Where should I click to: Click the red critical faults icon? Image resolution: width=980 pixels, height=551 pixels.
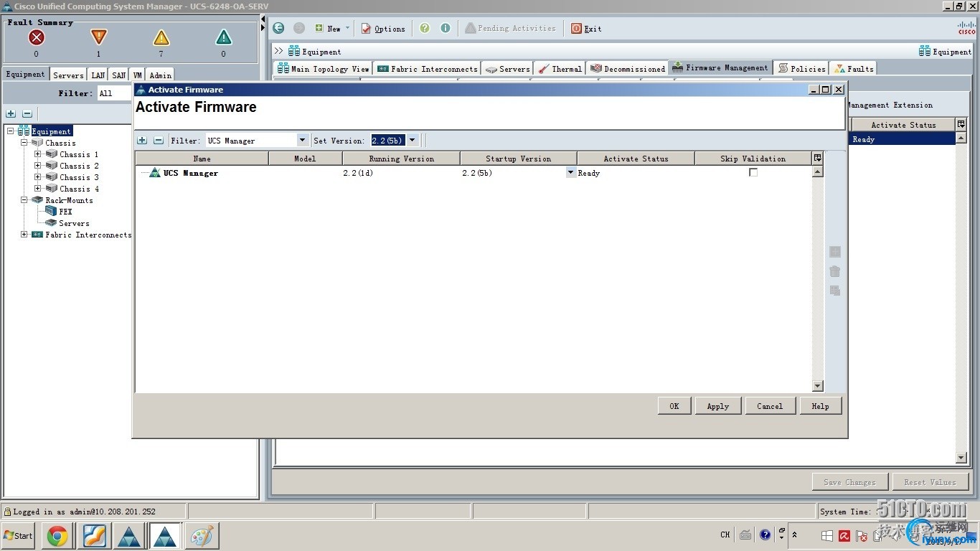(37, 37)
